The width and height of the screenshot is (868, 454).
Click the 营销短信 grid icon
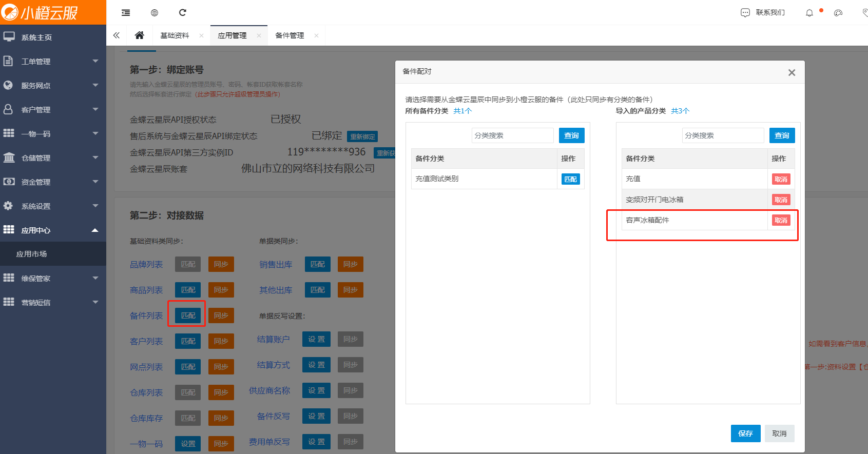click(x=9, y=302)
